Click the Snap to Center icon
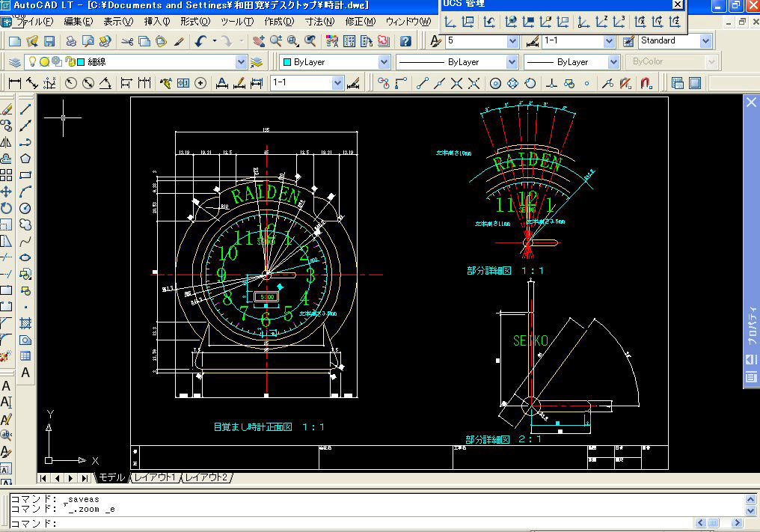The width and height of the screenshot is (760, 532). click(495, 83)
